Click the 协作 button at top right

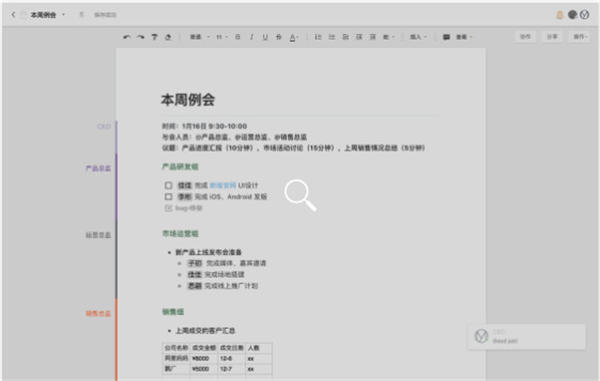pyautogui.click(x=525, y=36)
